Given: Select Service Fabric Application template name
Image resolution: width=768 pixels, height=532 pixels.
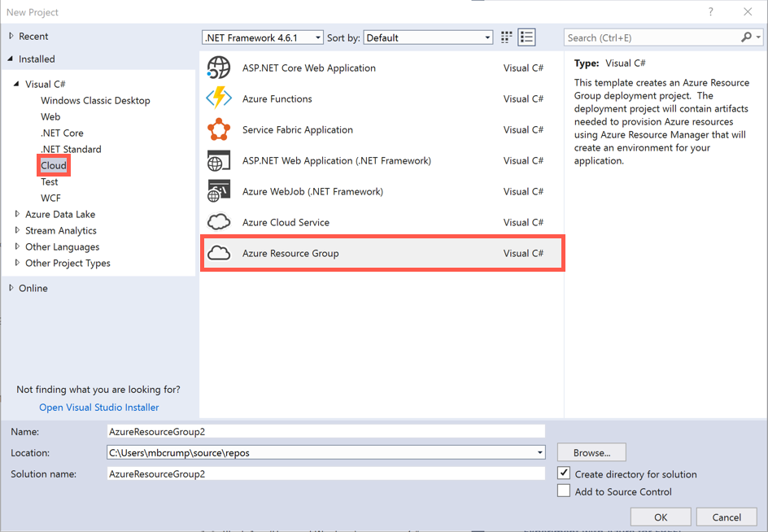Looking at the screenshot, I should coord(297,129).
